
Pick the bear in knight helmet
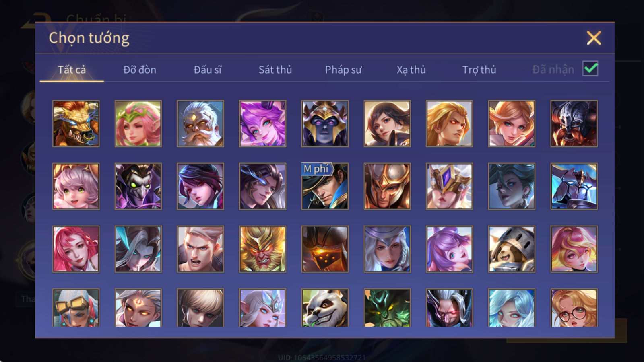point(512,249)
